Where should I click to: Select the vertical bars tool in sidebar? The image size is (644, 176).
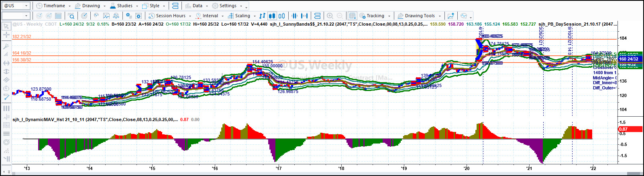(6, 108)
